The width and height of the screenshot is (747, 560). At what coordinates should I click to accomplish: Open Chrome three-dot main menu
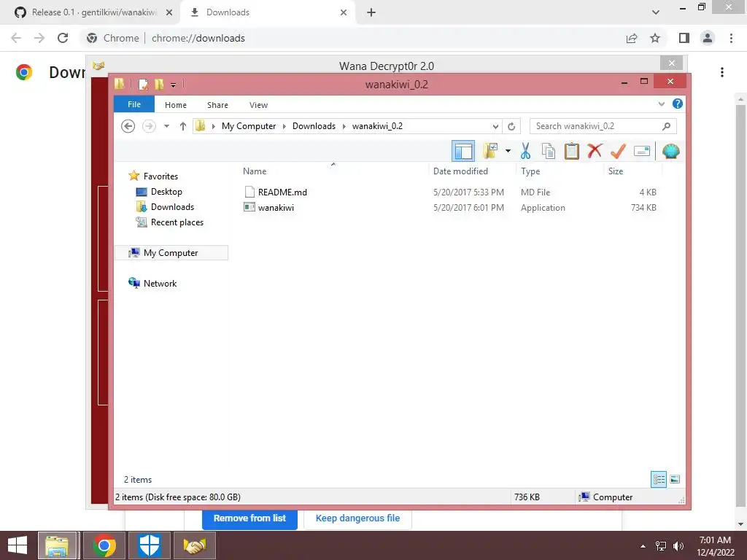(731, 38)
